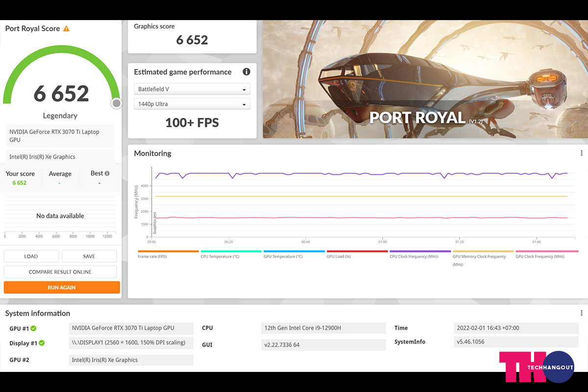The height and width of the screenshot is (392, 588).
Task: Click the SAVE button
Action: click(89, 256)
